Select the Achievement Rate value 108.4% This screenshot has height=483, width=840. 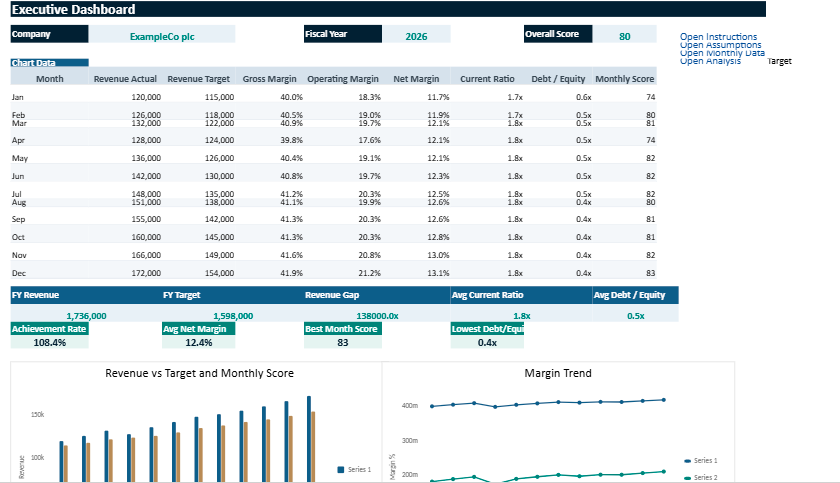pyautogui.click(x=49, y=342)
